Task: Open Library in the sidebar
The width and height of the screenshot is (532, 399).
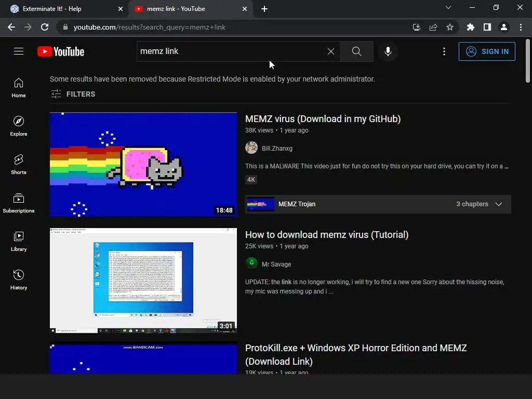Action: click(19, 242)
